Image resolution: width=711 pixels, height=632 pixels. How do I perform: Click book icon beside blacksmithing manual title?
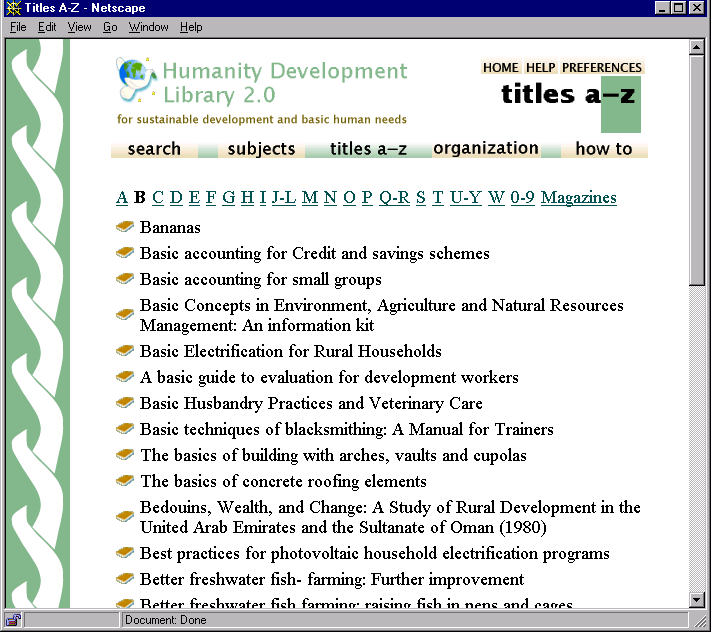click(x=125, y=430)
